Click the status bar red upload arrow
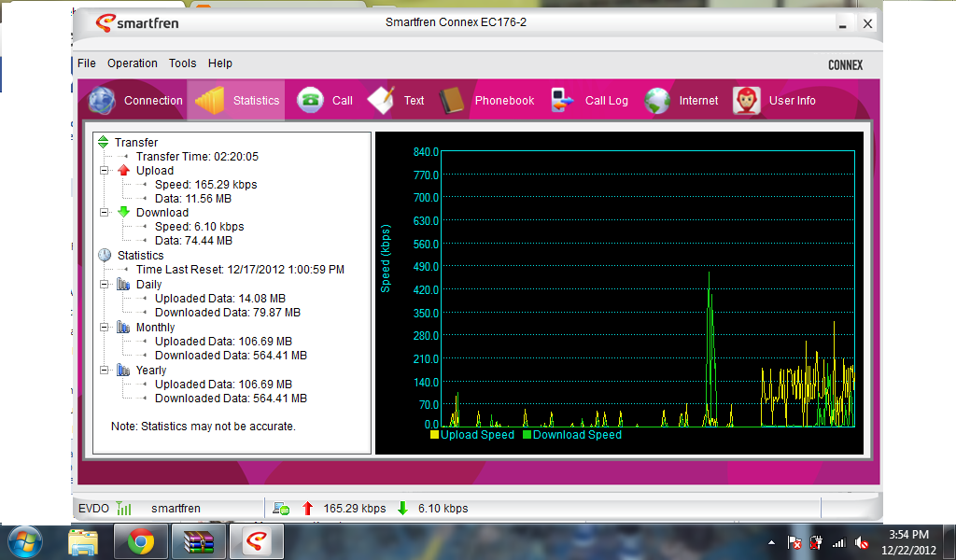956x560 pixels. (307, 508)
